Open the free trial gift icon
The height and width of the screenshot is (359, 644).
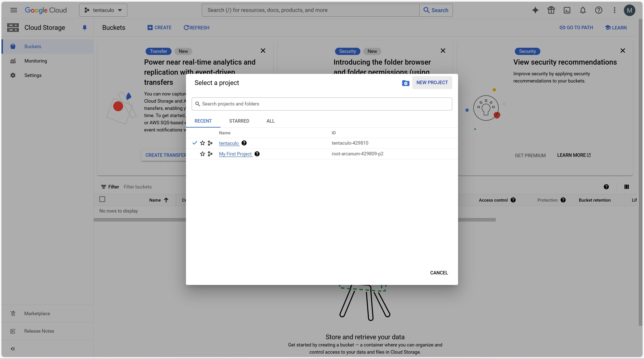[551, 10]
